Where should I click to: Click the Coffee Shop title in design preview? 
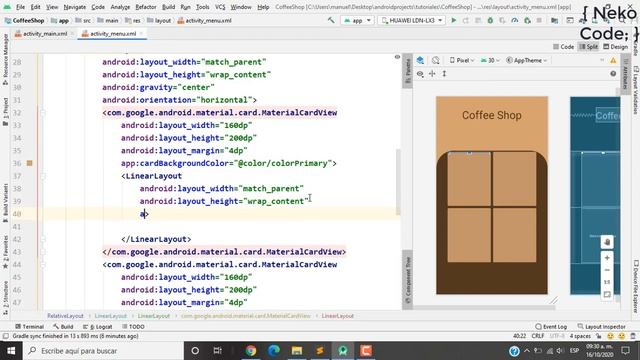[491, 116]
